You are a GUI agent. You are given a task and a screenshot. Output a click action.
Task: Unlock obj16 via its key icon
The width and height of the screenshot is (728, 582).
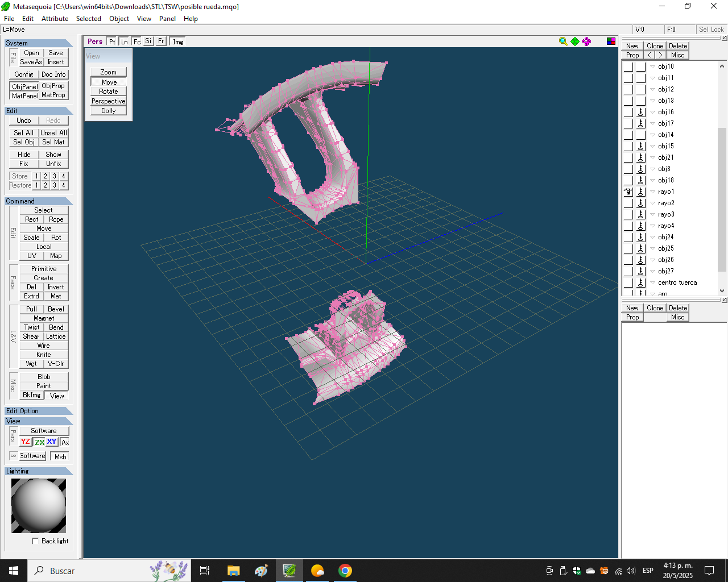[640, 112]
